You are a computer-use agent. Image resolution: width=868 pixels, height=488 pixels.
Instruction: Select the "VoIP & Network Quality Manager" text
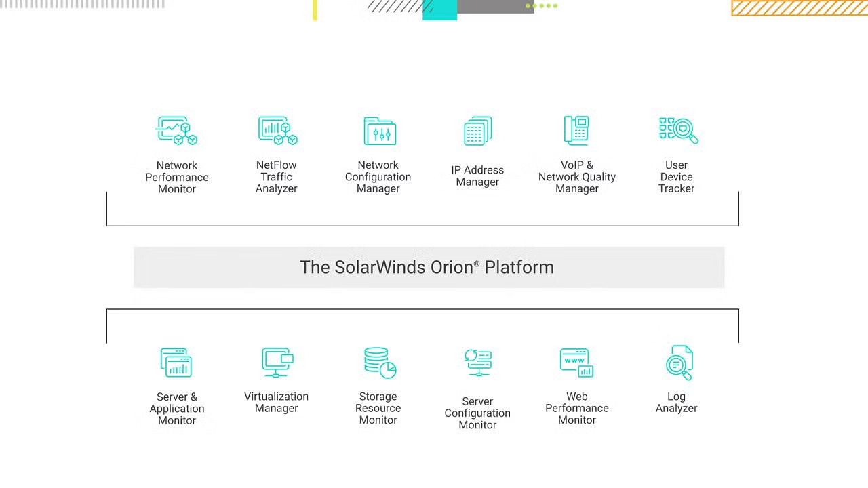[577, 177]
